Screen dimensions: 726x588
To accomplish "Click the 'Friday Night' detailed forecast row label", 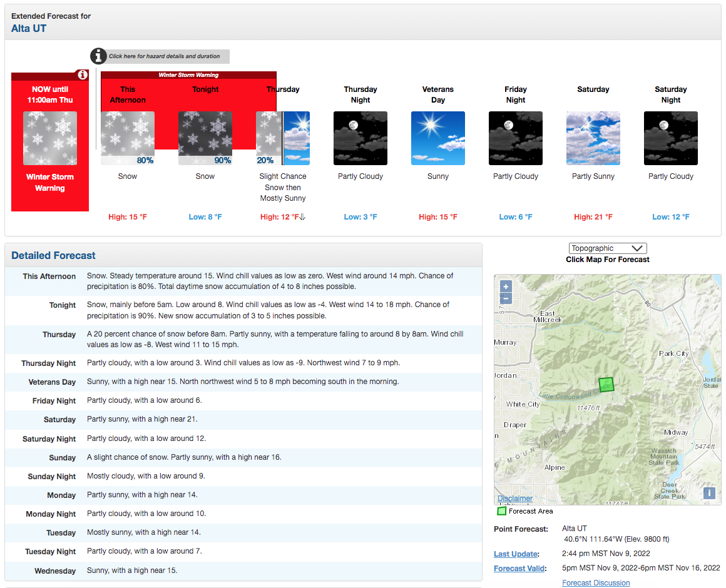I will (54, 401).
